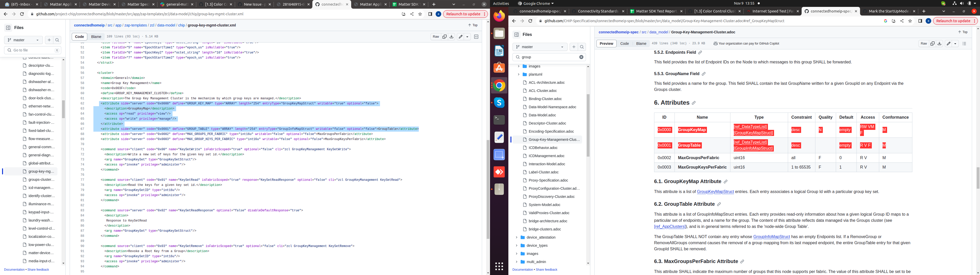Switch to the Blame view
The width and height of the screenshot is (980, 275).
tap(96, 36)
